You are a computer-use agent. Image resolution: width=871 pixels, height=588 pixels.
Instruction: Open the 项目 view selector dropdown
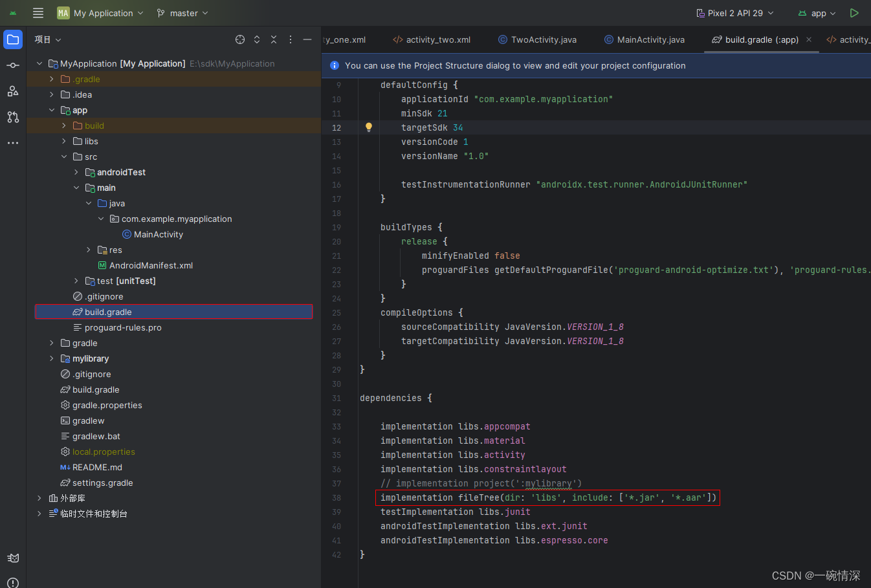tap(48, 39)
